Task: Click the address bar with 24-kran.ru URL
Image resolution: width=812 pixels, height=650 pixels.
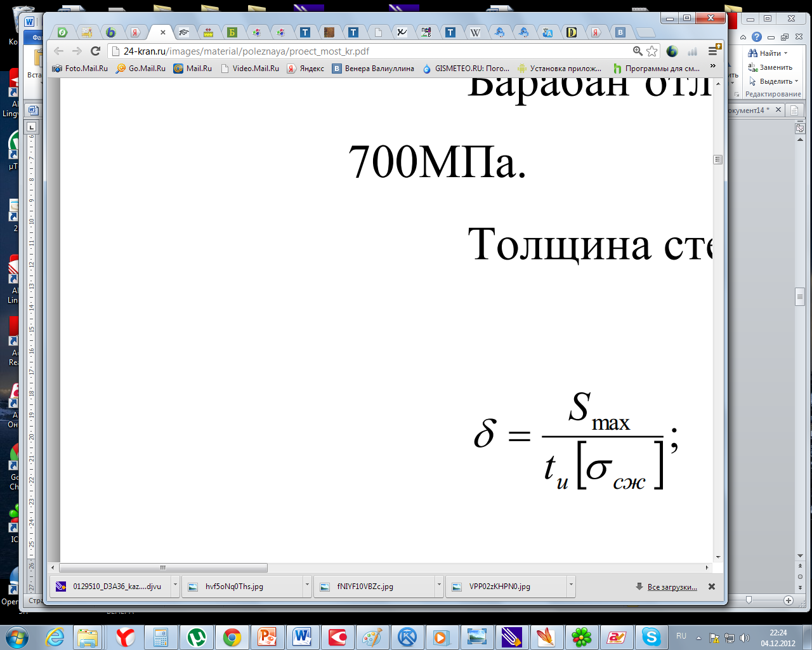Action: 374,51
